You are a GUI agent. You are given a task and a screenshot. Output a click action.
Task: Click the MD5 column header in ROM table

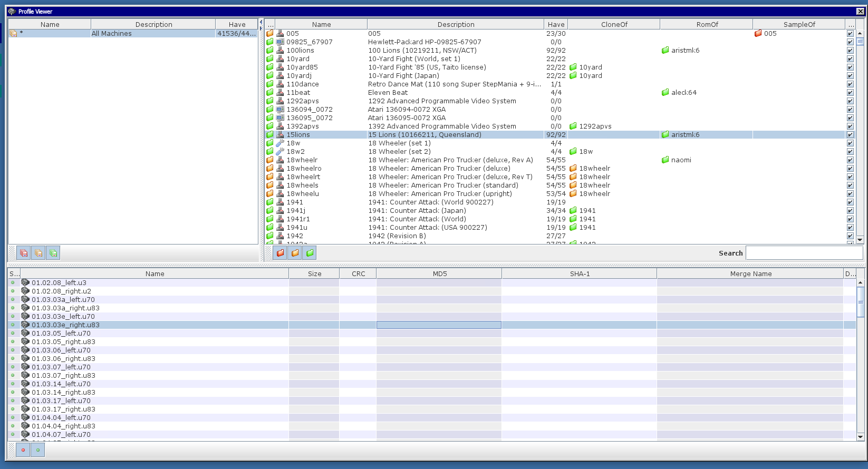coord(439,273)
